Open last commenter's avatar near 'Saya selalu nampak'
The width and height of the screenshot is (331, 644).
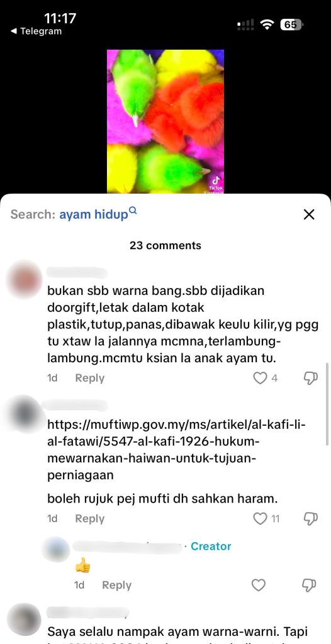point(25,619)
